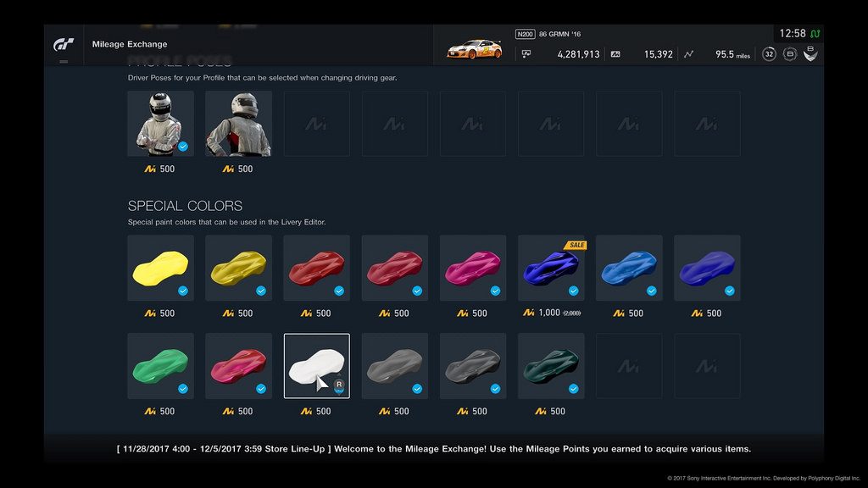Click the credits icon beside 4,281,913
868x488 pixels.
click(x=526, y=54)
